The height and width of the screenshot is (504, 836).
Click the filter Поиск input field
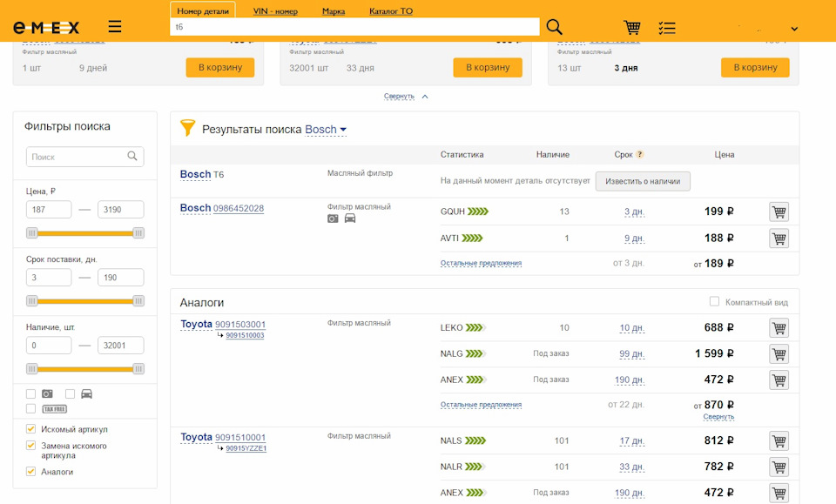click(x=84, y=157)
